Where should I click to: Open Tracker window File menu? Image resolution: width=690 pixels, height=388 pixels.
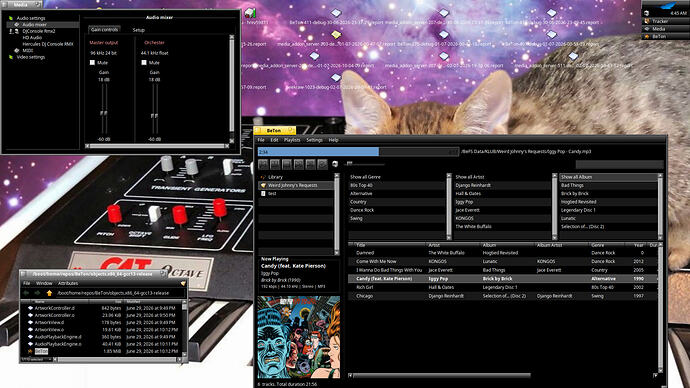click(26, 283)
